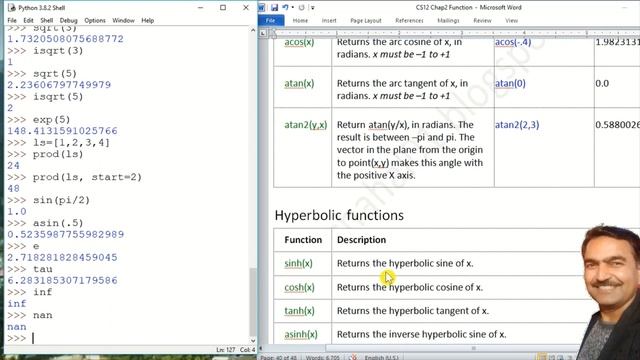The image size is (640, 360).
Task: Click the Word horizontal scrollbar left arrow
Action: (x=261, y=348)
